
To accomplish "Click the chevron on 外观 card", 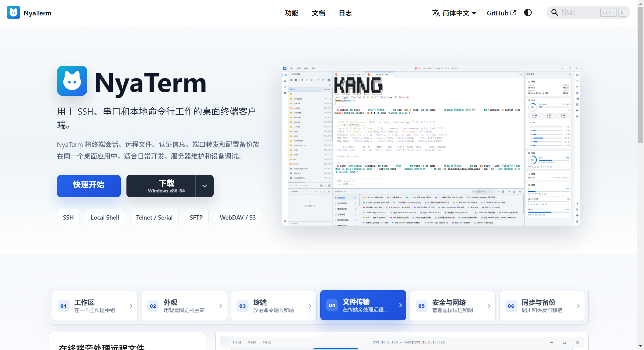I will 221,306.
